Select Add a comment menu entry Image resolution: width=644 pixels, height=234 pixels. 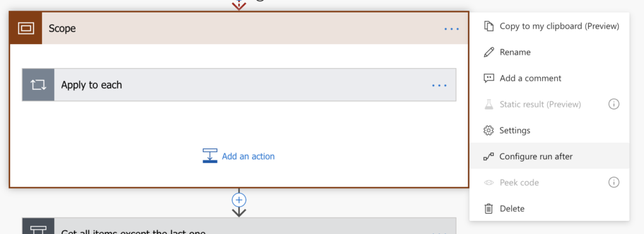point(550,78)
